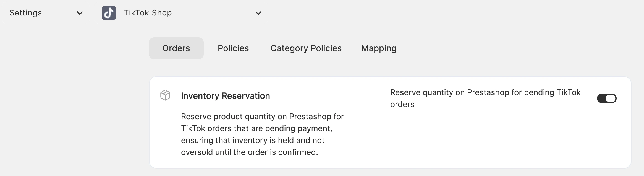Click the white knob of the reservation switch
This screenshot has width=644, height=176.
[x=611, y=98]
